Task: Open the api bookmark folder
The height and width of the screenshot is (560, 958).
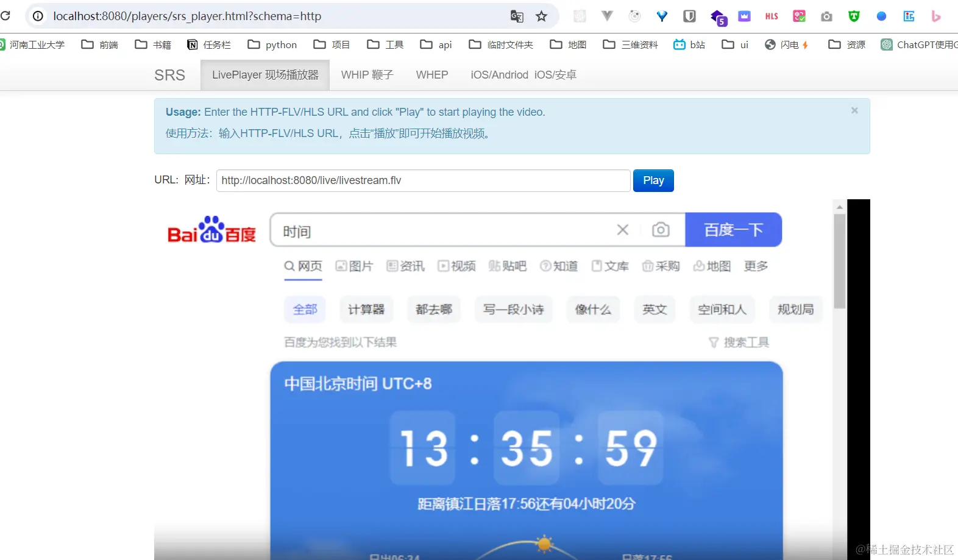Action: 436,44
